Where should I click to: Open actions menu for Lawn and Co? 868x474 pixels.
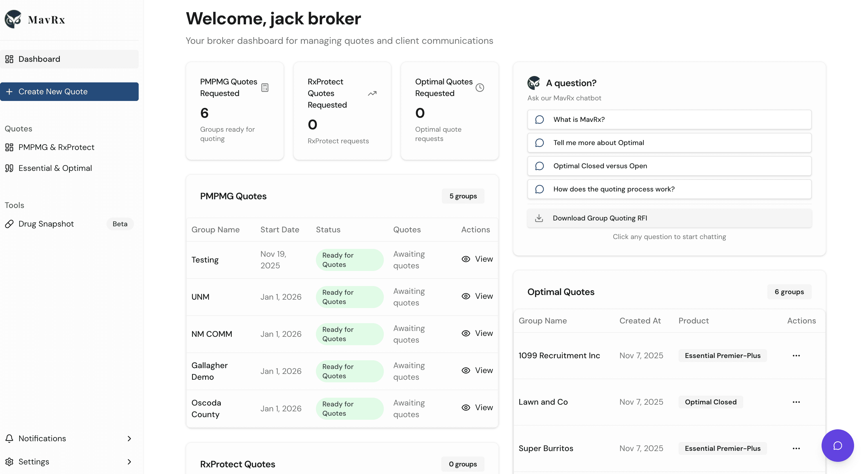tap(796, 402)
